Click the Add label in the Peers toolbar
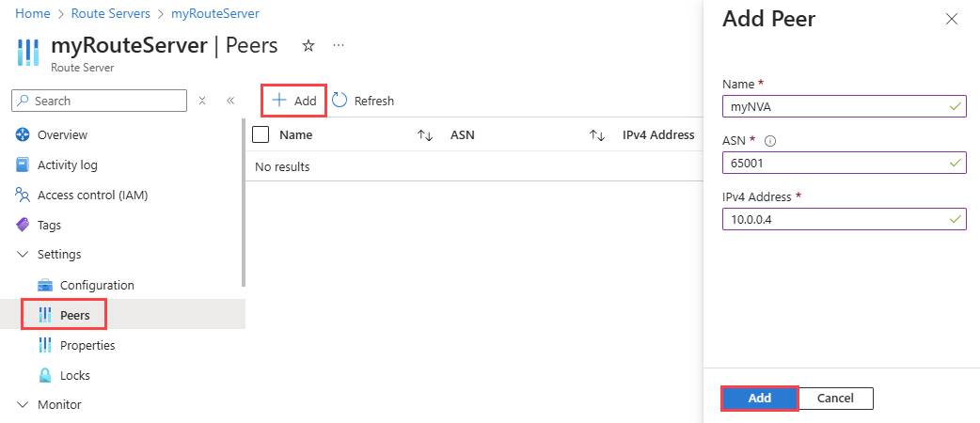This screenshot has height=423, width=980. click(x=305, y=101)
